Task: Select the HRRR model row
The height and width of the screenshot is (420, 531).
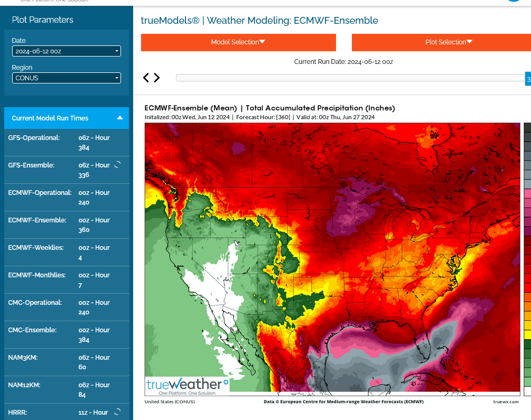Action: click(x=67, y=412)
